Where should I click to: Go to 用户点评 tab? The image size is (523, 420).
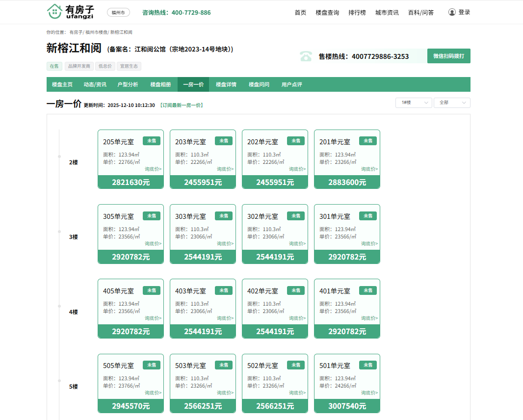(291, 84)
